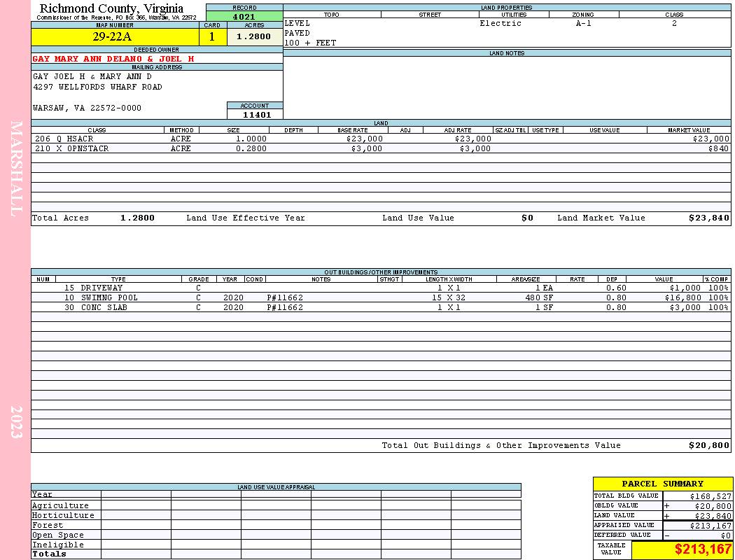
Task: Click size 0.2800 in land table
Action: [x=251, y=148]
